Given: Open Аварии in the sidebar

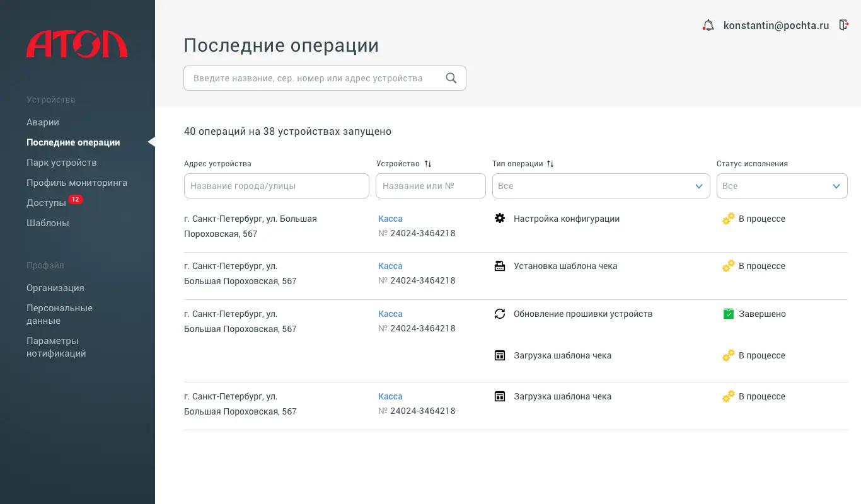Looking at the screenshot, I should pyautogui.click(x=43, y=122).
